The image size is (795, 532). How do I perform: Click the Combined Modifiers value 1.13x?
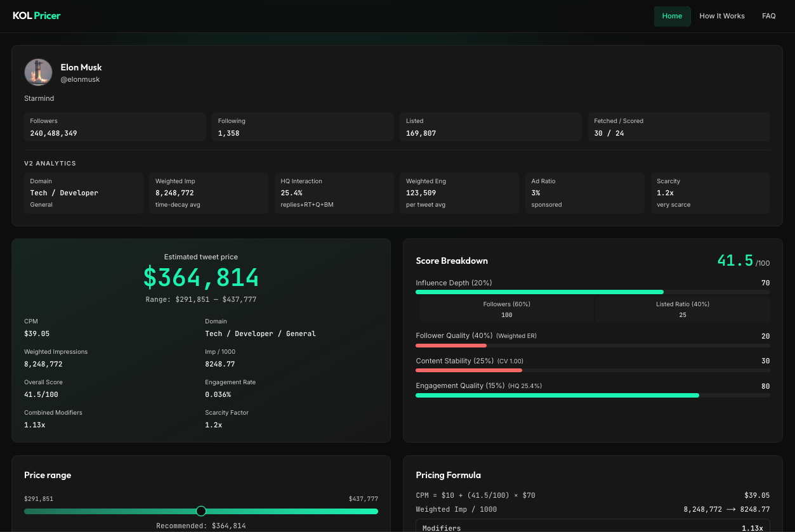(x=34, y=425)
